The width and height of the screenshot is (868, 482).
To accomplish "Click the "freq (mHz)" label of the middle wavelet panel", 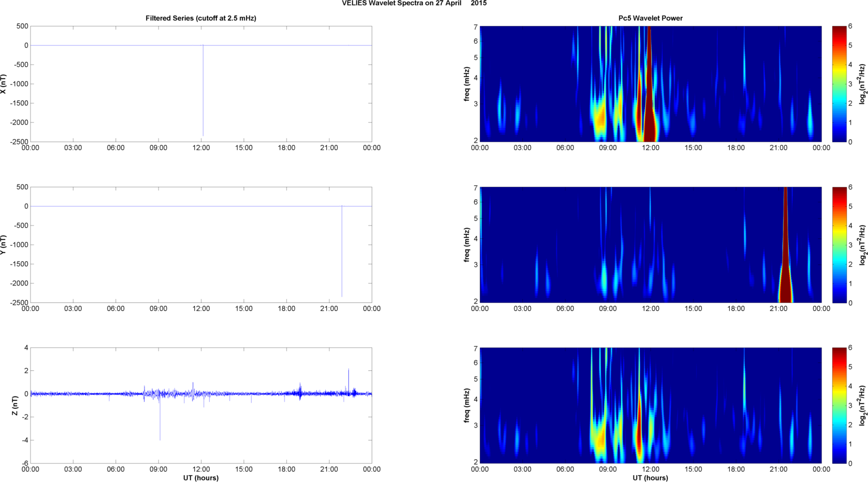I will coord(466,245).
